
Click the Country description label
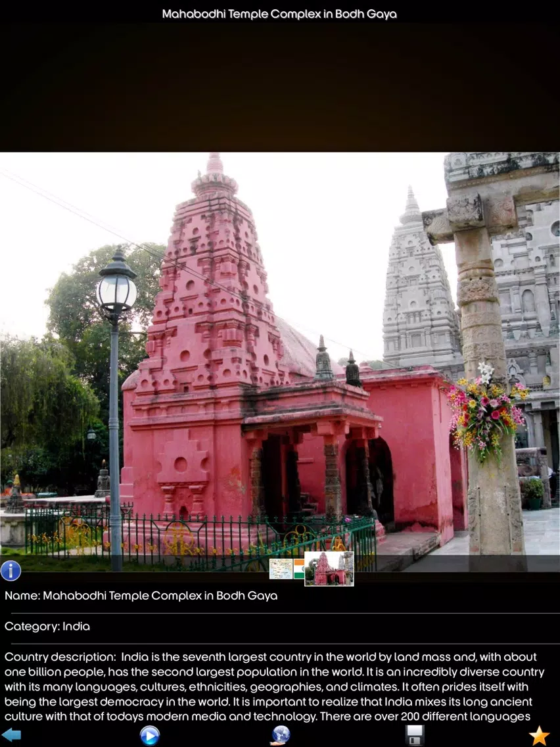[60, 657]
